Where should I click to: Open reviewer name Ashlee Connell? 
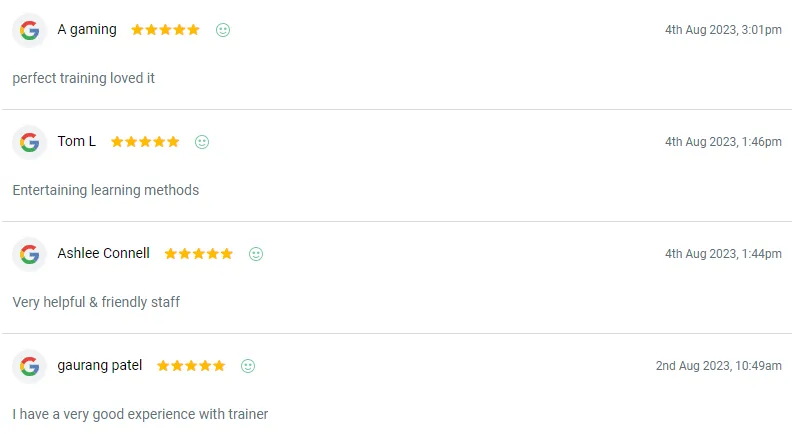pos(104,254)
